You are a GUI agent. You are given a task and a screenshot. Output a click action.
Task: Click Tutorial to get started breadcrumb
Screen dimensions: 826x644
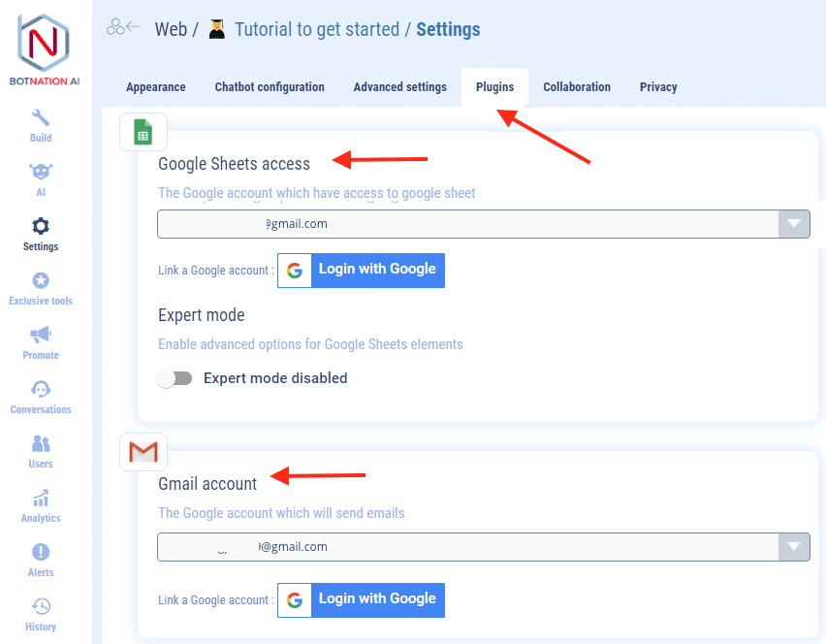click(x=316, y=29)
